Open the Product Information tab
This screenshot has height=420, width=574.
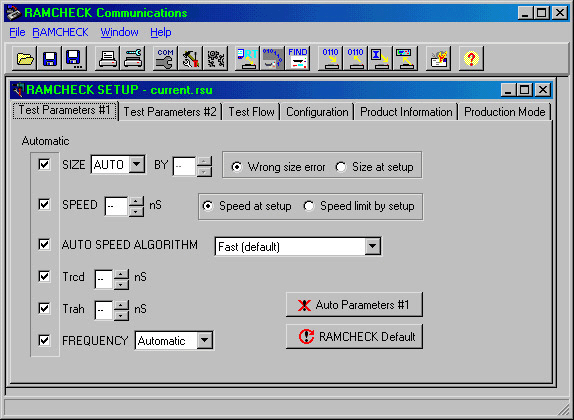tap(406, 112)
